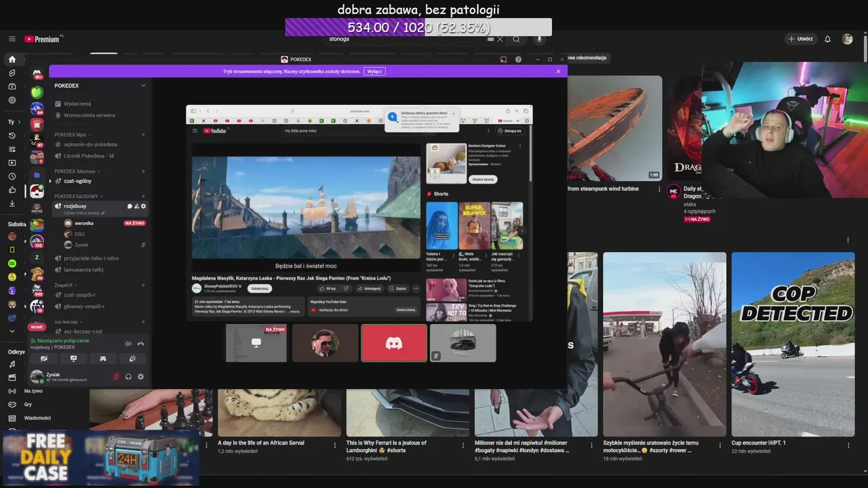868x488 pixels.
Task: Open Na żywo in YouTube sidebar
Action: click(33, 391)
